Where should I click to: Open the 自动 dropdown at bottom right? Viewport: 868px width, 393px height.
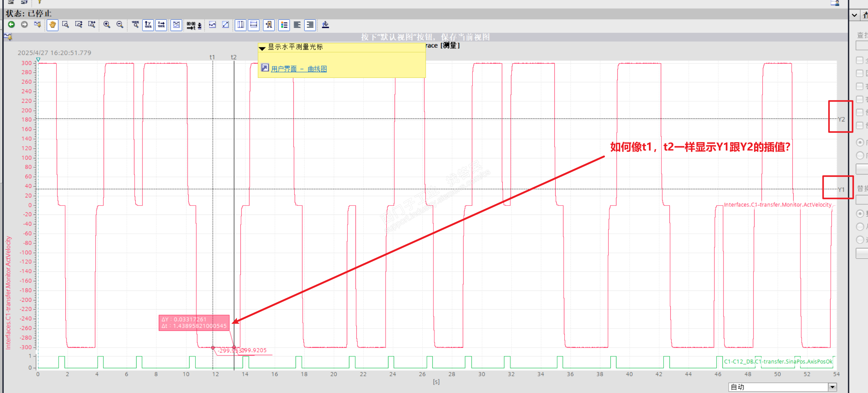click(x=832, y=387)
